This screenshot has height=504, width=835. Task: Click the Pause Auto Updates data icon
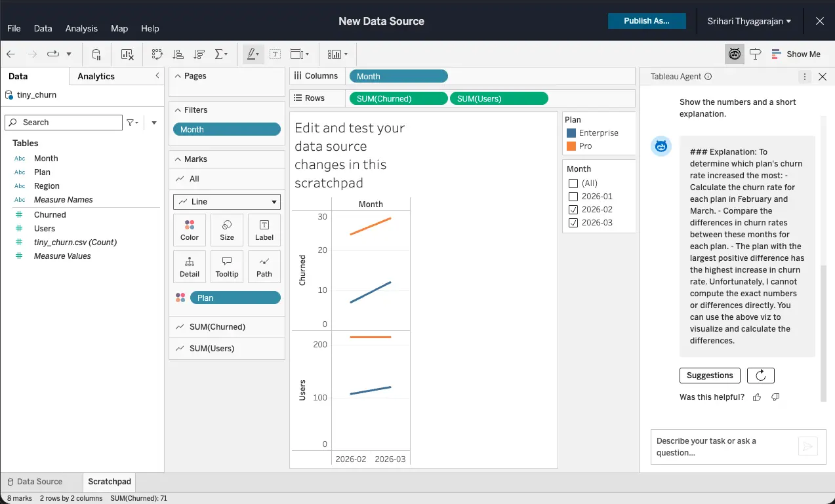96,54
